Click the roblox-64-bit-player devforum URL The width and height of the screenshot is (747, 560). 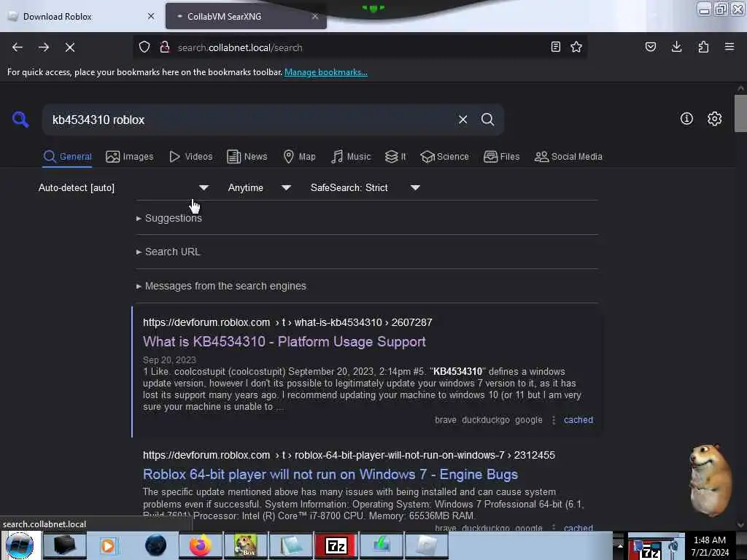click(x=349, y=455)
